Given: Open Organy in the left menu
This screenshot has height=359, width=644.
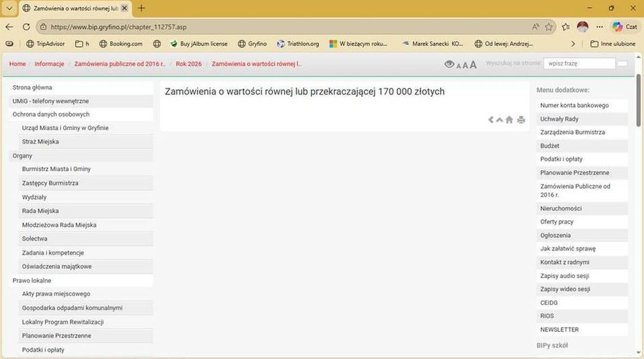Looking at the screenshot, I should 23,156.
